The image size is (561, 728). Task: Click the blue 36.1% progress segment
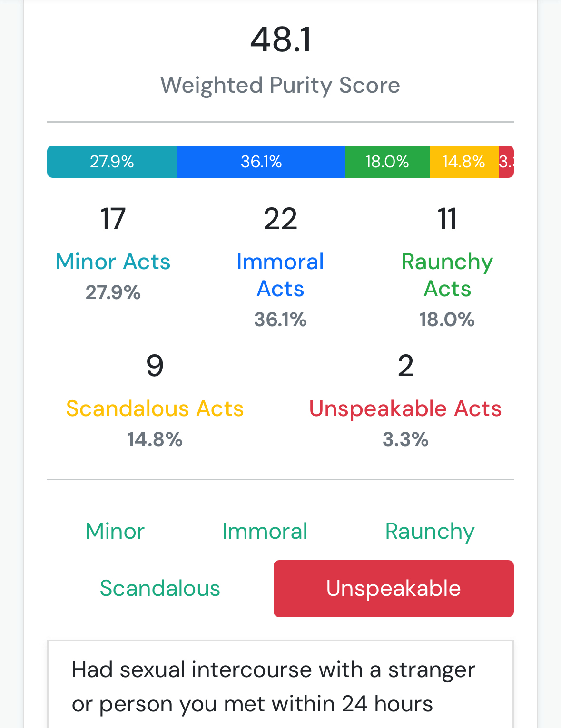coord(261,162)
